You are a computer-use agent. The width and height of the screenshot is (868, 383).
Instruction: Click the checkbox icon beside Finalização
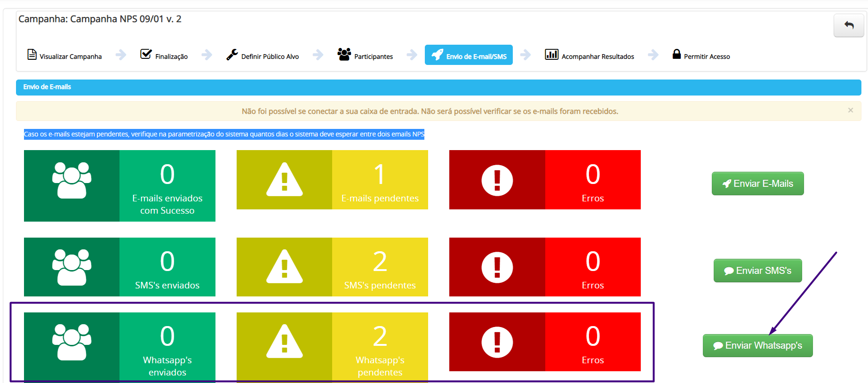click(x=146, y=54)
